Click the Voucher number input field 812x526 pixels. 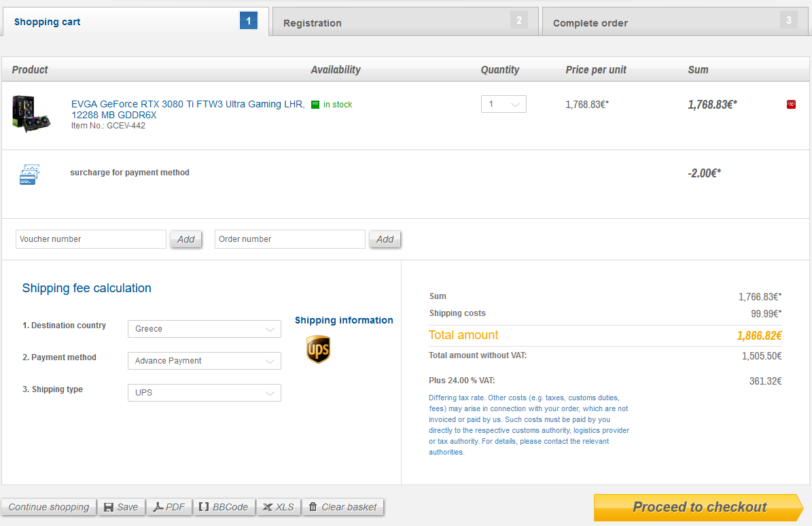point(90,239)
